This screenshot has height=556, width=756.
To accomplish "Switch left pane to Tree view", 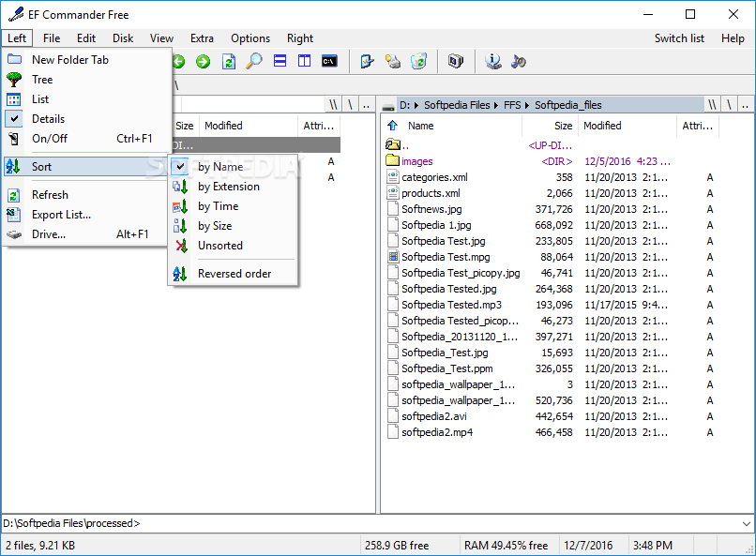I will [87, 80].
